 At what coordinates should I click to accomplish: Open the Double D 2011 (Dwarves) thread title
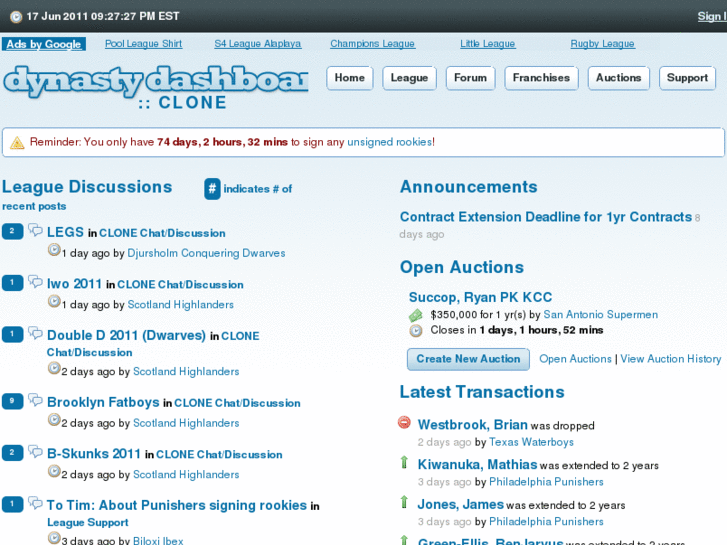(x=126, y=335)
